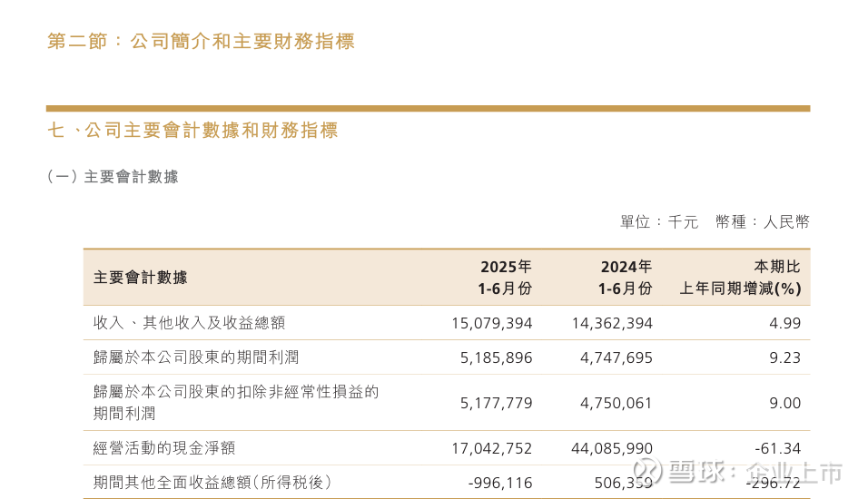
Task: Select row label 期間其他全面收益總額(所得税後)
Action: (x=212, y=482)
